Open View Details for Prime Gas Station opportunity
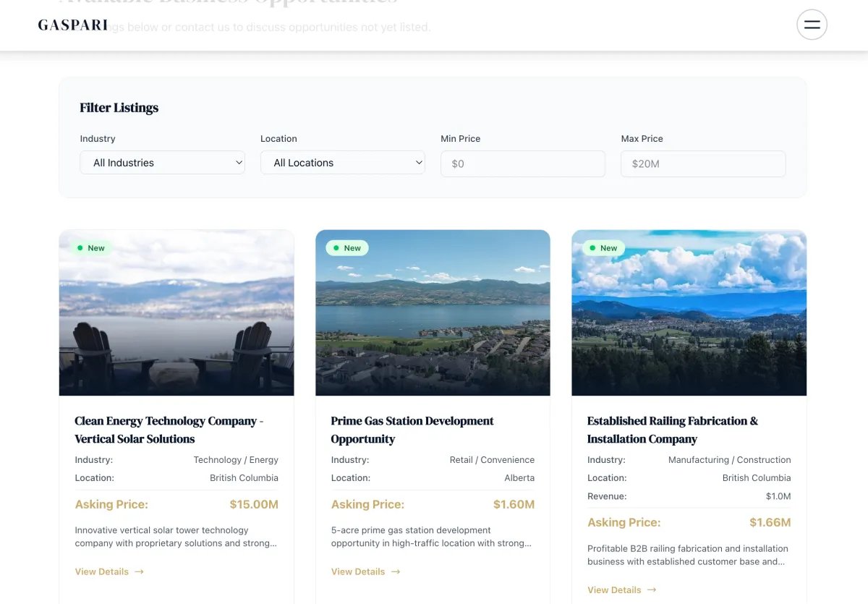Viewport: 868px width, 604px height. (358, 571)
